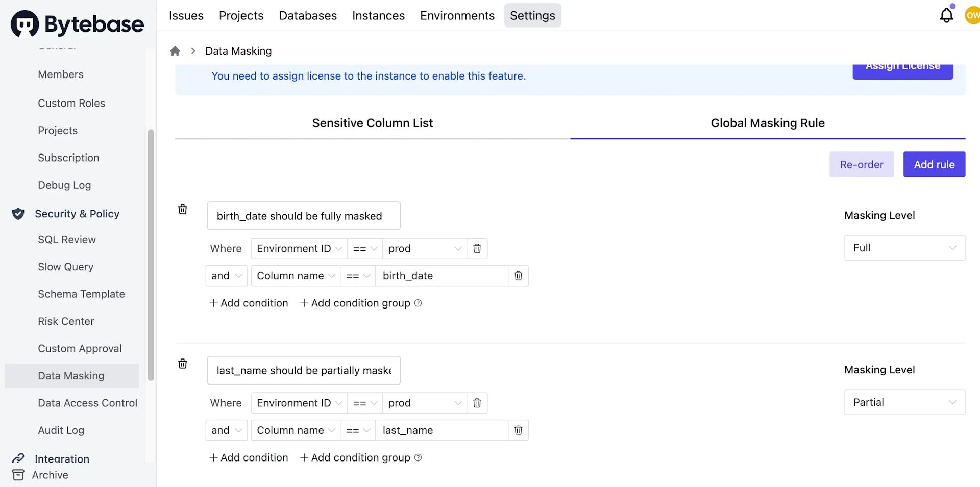
Task: Switch to Sensitive Column List tab
Action: click(373, 123)
